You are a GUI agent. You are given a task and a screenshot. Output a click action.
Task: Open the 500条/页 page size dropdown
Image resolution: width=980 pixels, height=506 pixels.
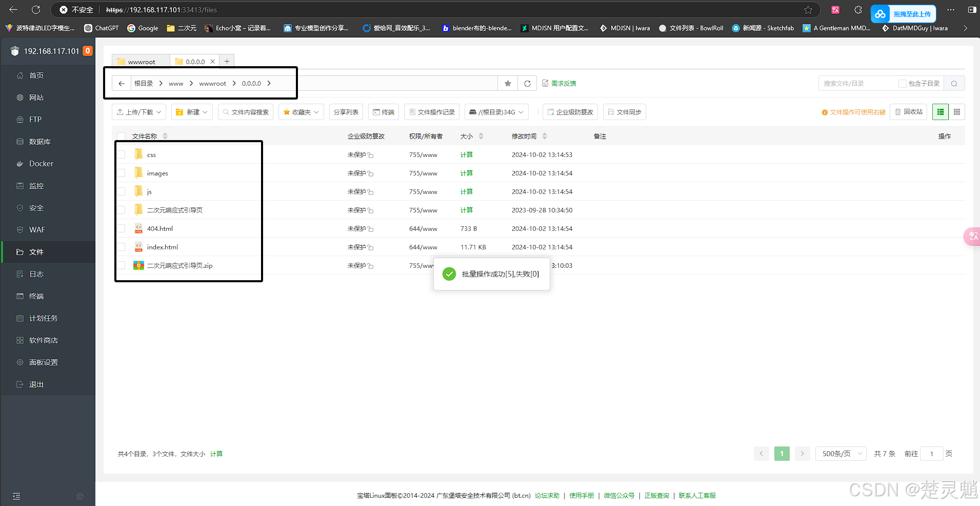841,454
